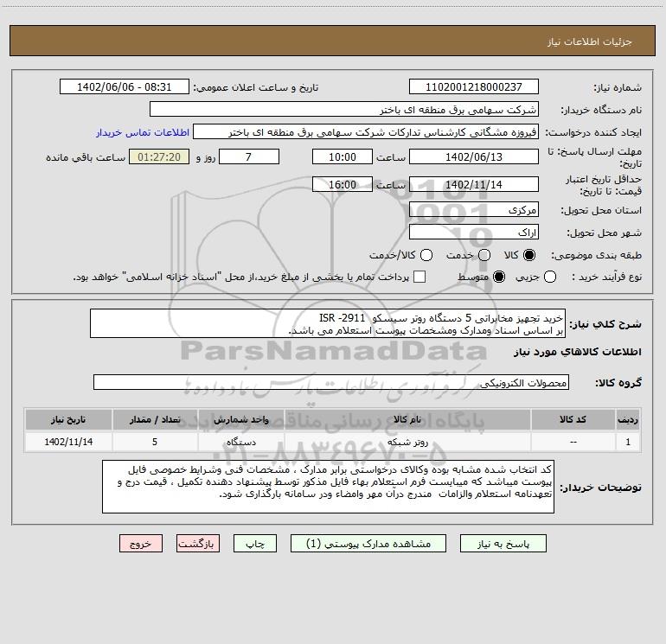Click the row number 1 cell
Screen dimensions: 666x644
tap(628, 442)
